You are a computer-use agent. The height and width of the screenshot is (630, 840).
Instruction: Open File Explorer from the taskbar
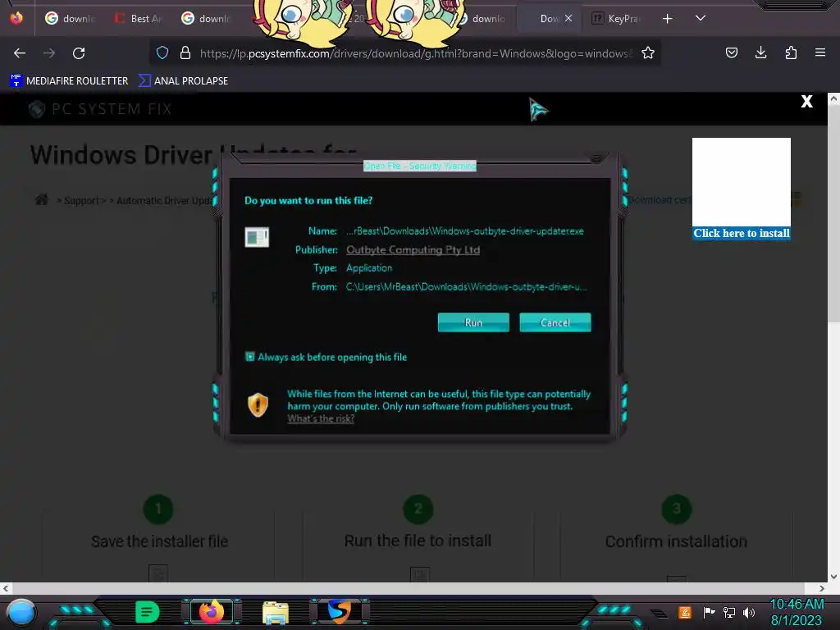(x=276, y=612)
